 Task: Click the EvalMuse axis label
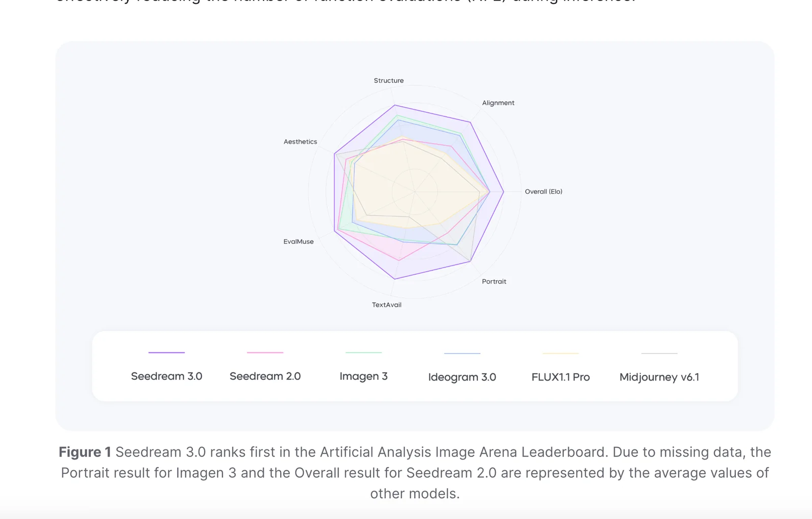coord(298,242)
